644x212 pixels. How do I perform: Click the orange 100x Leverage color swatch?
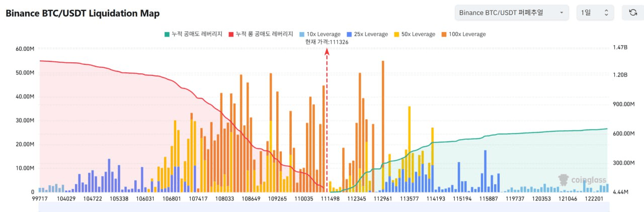pyautogui.click(x=444, y=34)
